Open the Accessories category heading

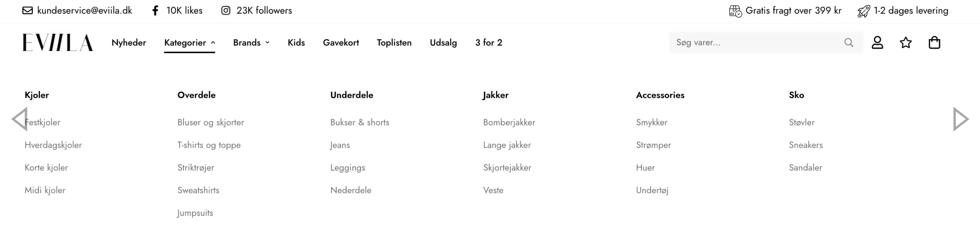coord(660,95)
